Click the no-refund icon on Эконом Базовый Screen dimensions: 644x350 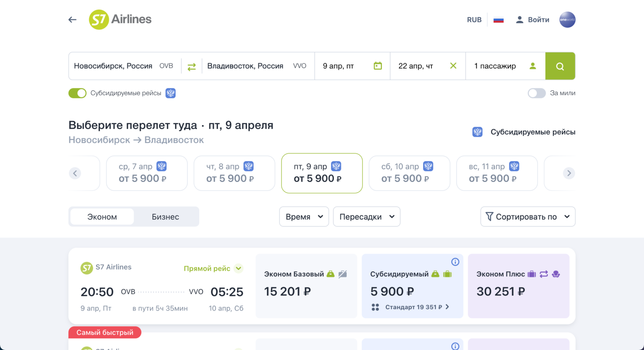343,274
